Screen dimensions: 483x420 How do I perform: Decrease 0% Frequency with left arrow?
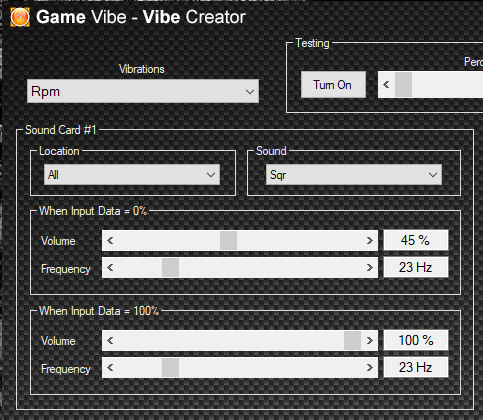(110, 267)
